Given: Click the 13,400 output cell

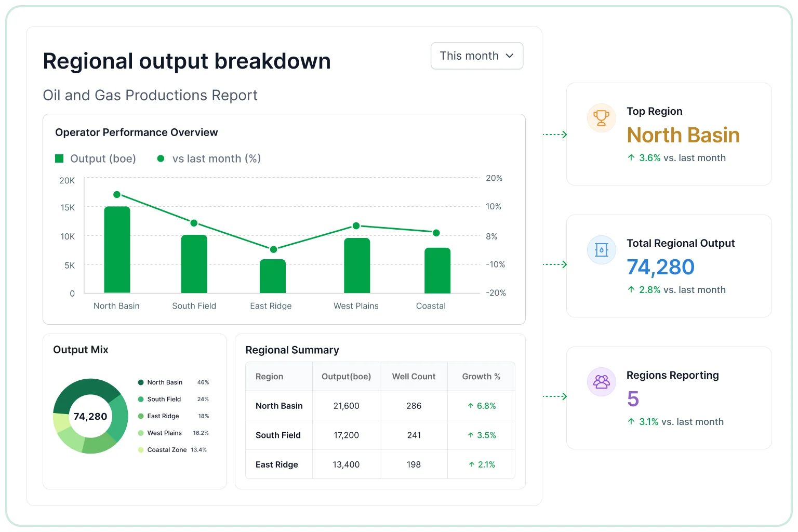Looking at the screenshot, I should [346, 464].
